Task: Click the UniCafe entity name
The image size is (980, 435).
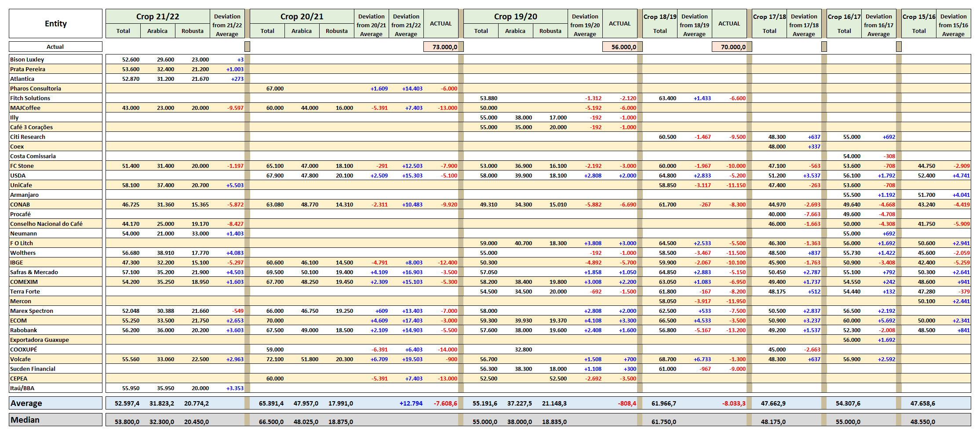Action: 21,185
